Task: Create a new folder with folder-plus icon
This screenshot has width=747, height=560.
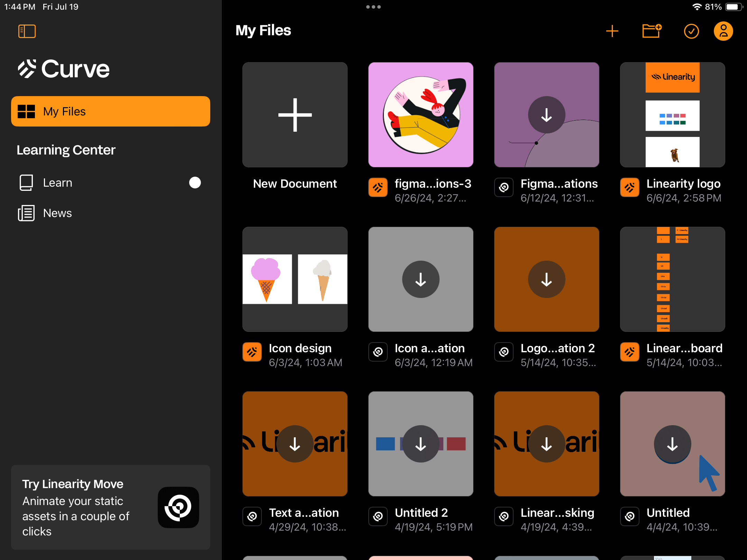Action: pos(652,31)
